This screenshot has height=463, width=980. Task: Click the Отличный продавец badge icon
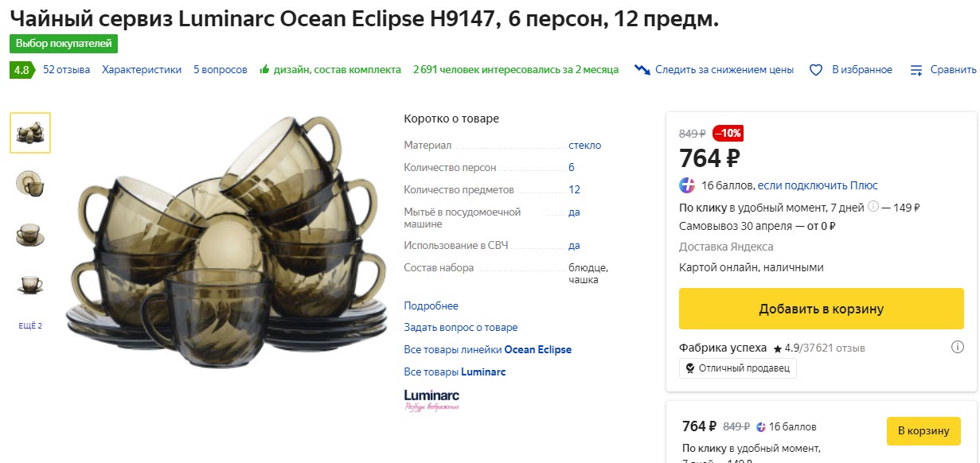coord(691,368)
